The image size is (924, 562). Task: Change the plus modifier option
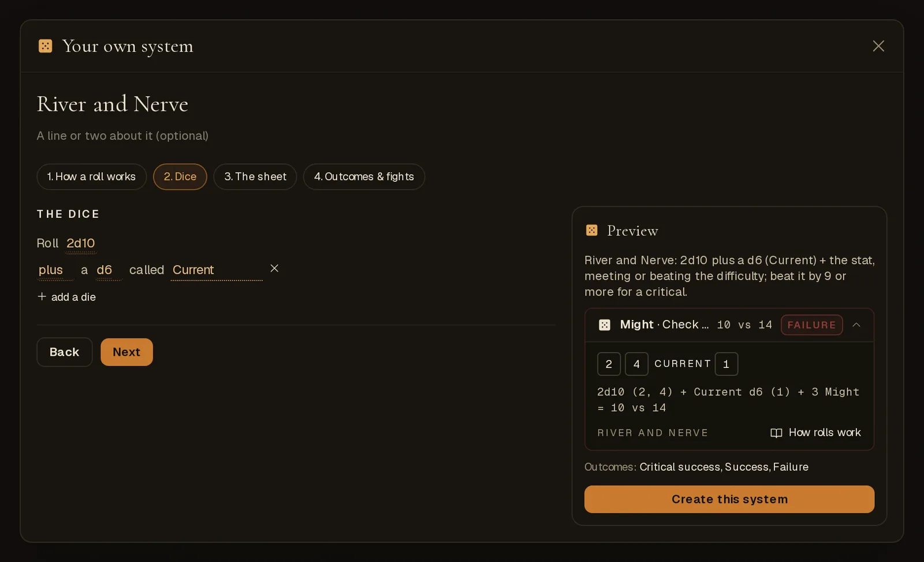[x=55, y=270]
